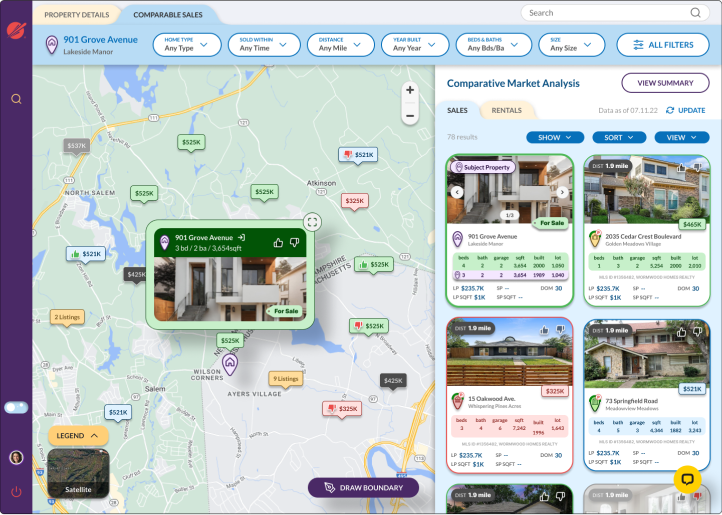Switch to the RENTALS tab
722x515 pixels.
[x=507, y=111]
